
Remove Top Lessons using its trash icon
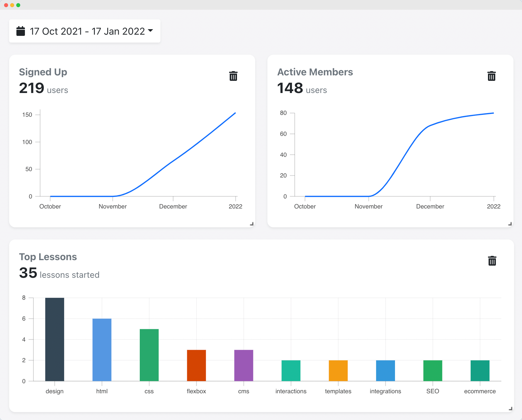(x=492, y=260)
